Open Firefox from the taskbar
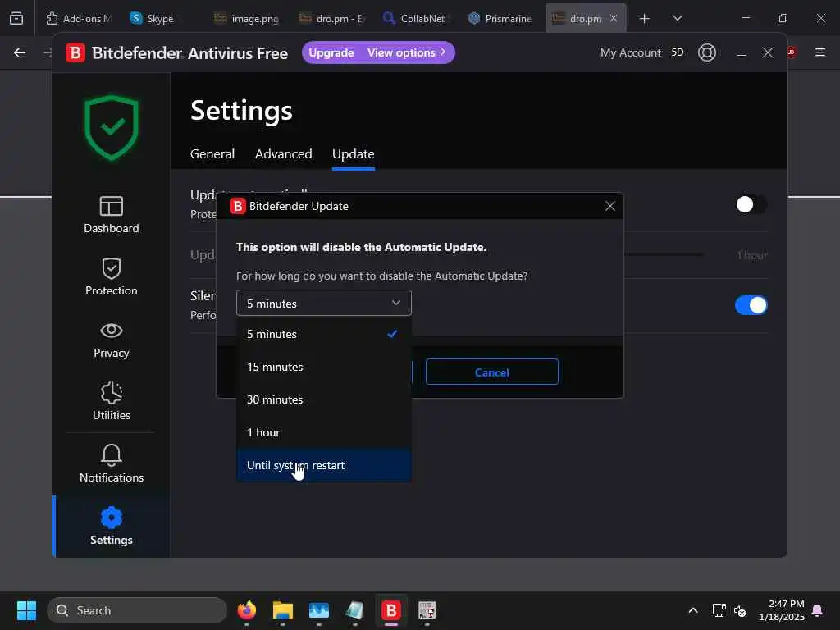The width and height of the screenshot is (840, 630). pos(246,610)
